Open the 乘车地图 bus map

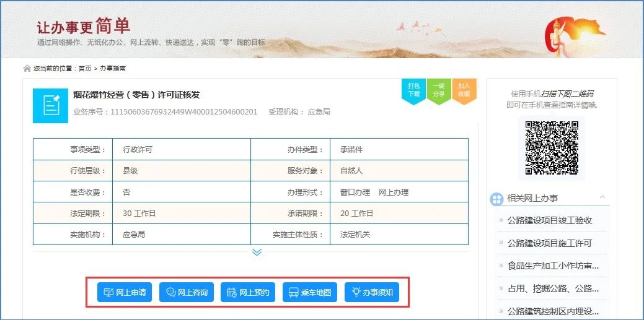(310, 292)
